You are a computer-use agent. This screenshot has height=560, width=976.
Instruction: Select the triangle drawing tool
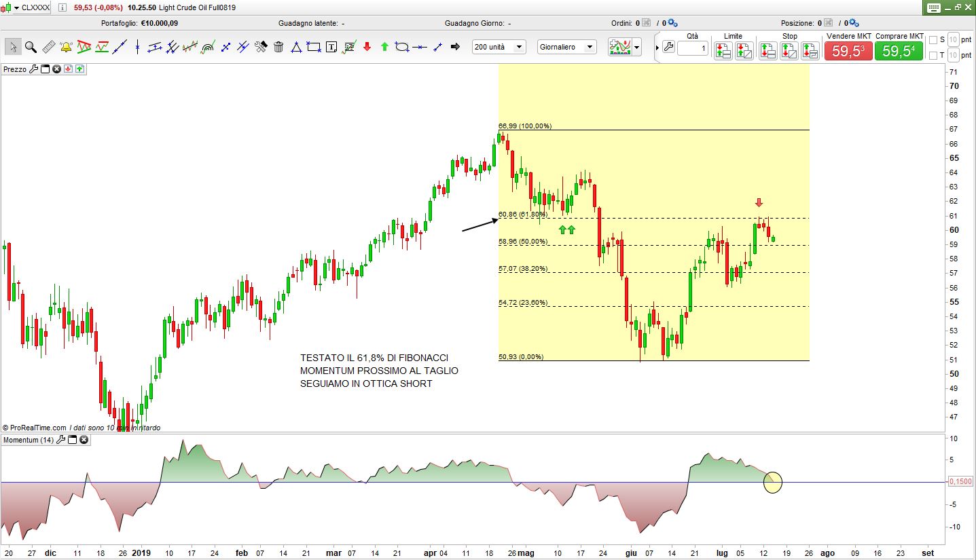click(296, 47)
